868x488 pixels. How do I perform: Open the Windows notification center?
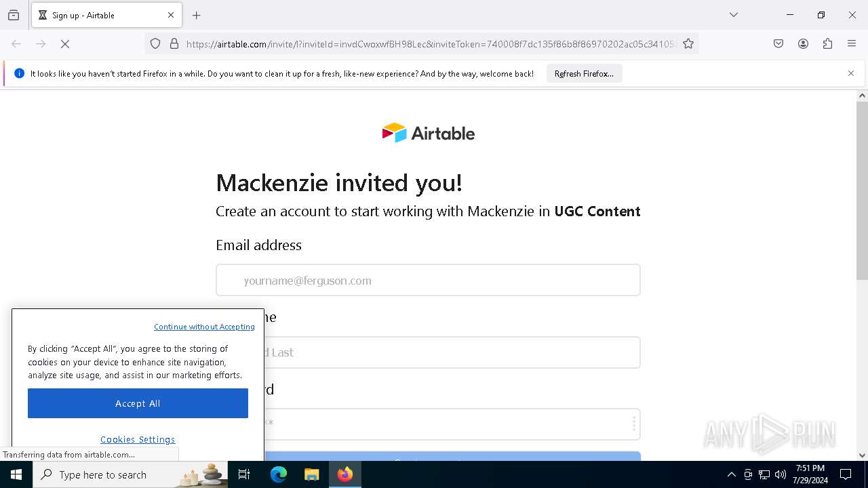(x=846, y=474)
